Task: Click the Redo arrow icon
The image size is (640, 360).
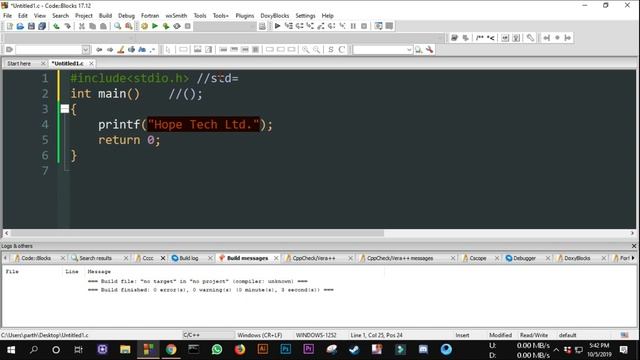Action: [x=67, y=26]
